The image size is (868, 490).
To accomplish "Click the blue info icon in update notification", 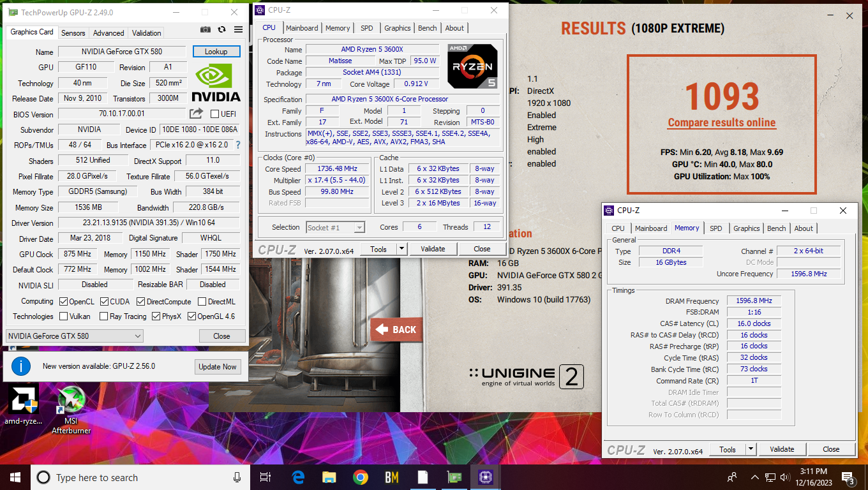I will point(21,366).
